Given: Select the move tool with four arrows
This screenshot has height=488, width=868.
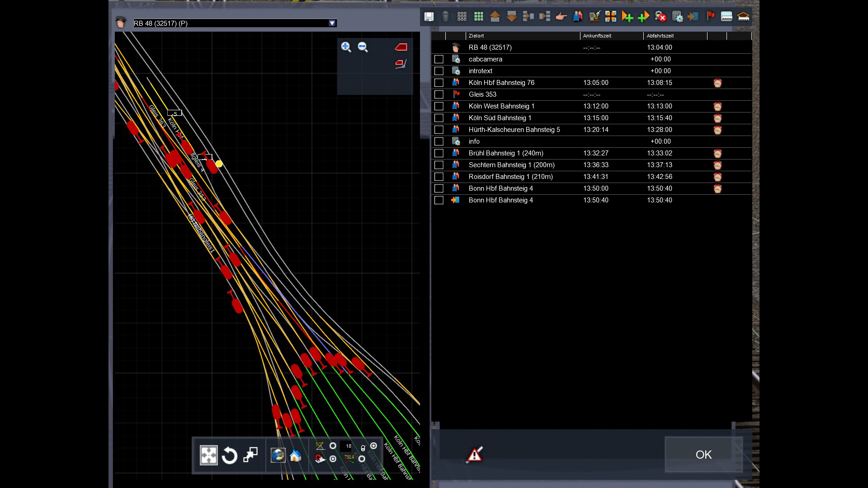Looking at the screenshot, I should pos(209,455).
